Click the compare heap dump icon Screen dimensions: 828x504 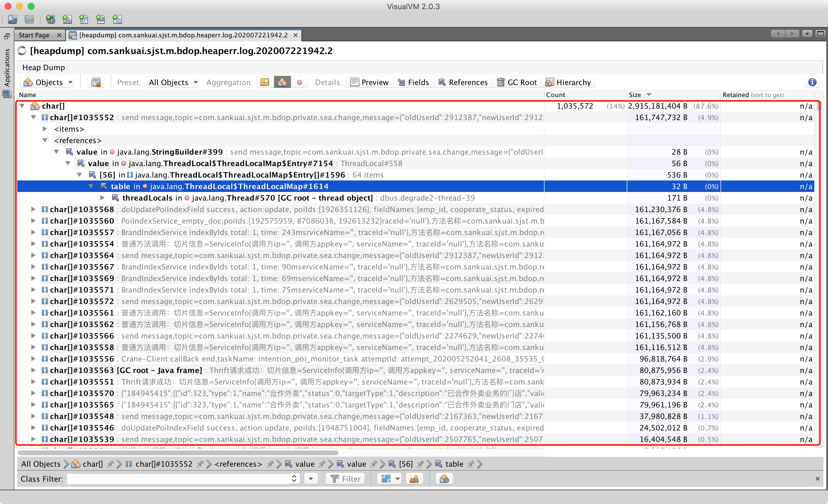(x=96, y=82)
